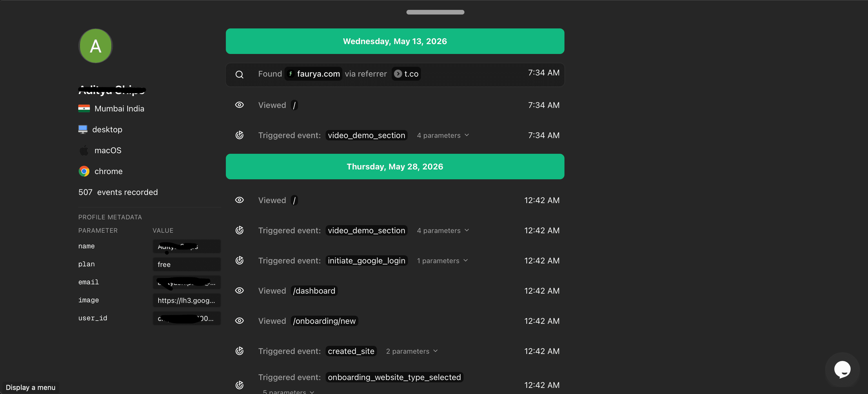Screen dimensions: 868x394
Task: Click the video_demo_section chip at 7:34 AM
Action: [366, 135]
